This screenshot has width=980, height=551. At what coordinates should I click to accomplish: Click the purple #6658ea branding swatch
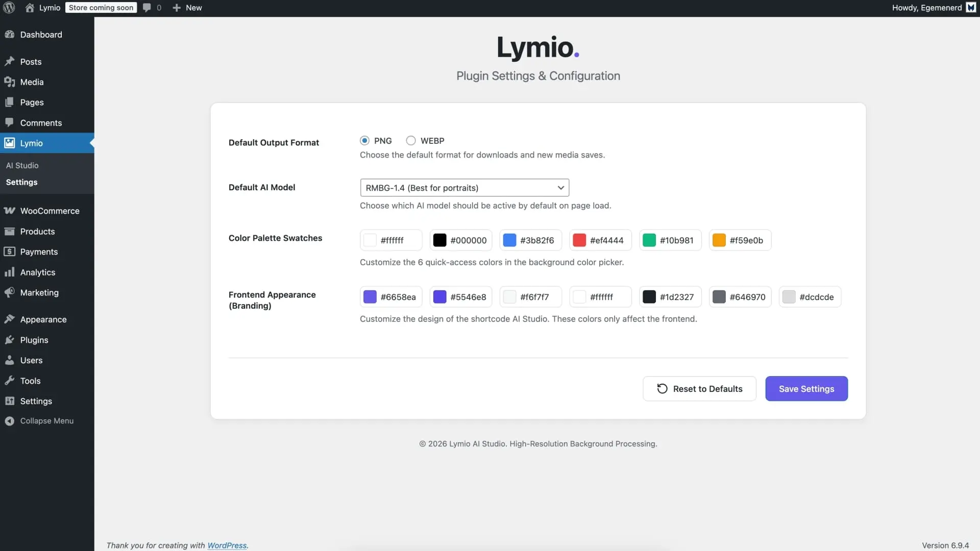pos(370,297)
